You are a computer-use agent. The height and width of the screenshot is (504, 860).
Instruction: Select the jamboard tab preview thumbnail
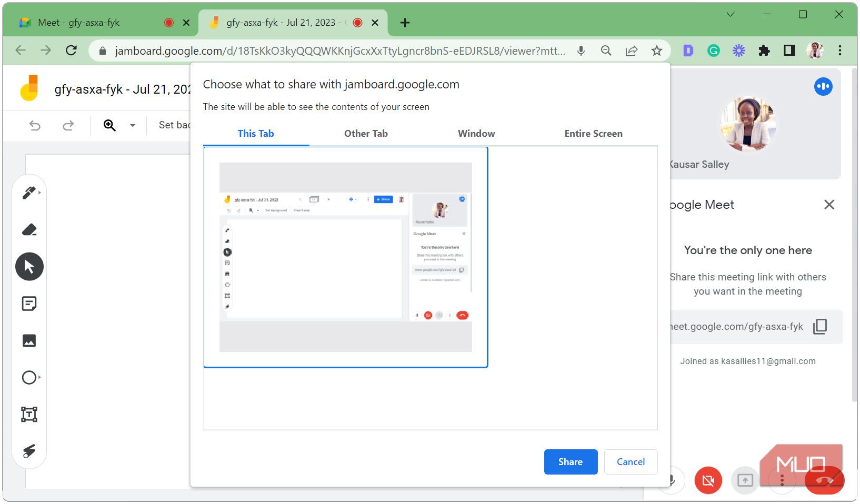coord(346,257)
